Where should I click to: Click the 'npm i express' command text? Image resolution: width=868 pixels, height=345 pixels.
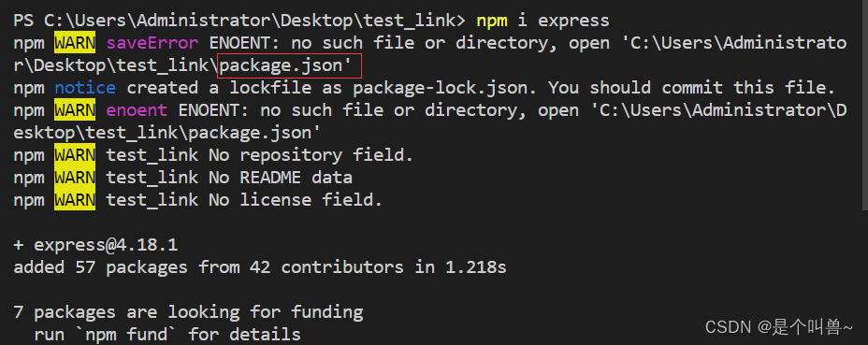point(542,22)
